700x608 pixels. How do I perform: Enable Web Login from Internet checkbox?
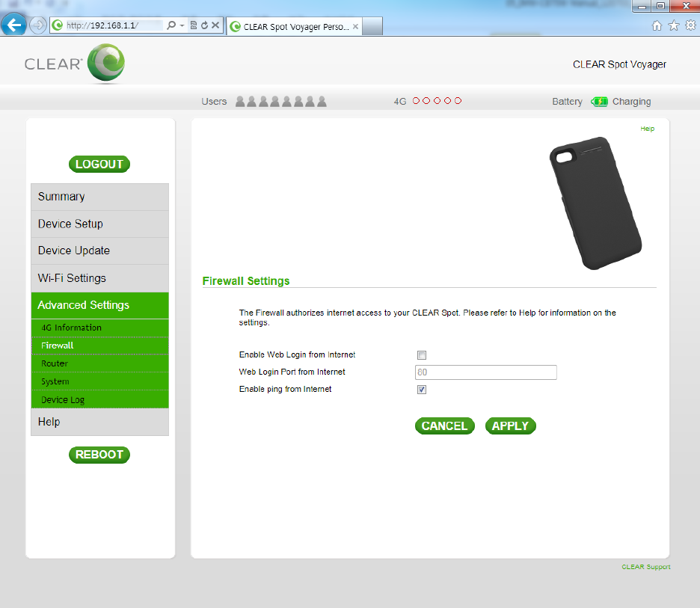422,355
